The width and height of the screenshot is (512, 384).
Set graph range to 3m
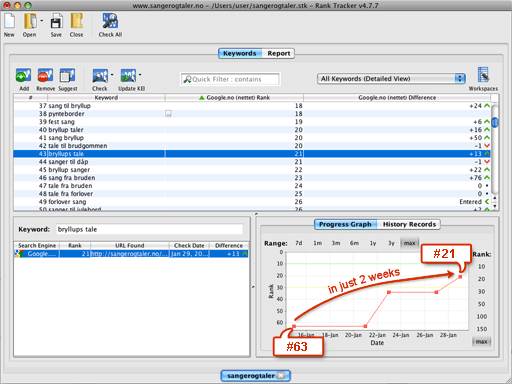click(x=336, y=243)
